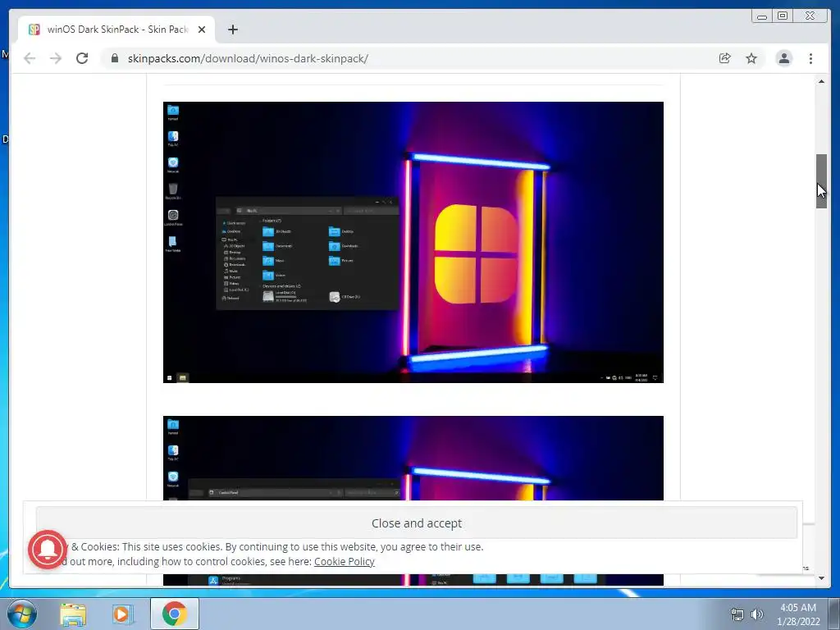Open the Windows Start menu
840x630 pixels.
(21, 614)
